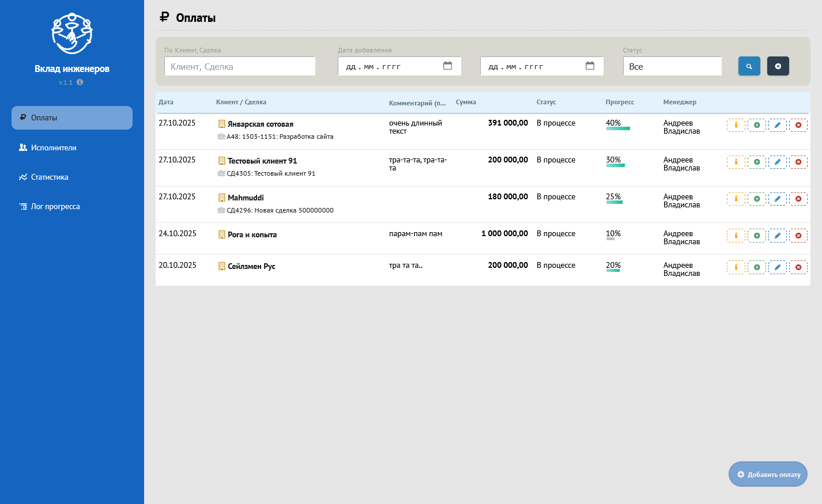Sort by the Сумма column header
This screenshot has width=822, height=504.
click(x=466, y=102)
